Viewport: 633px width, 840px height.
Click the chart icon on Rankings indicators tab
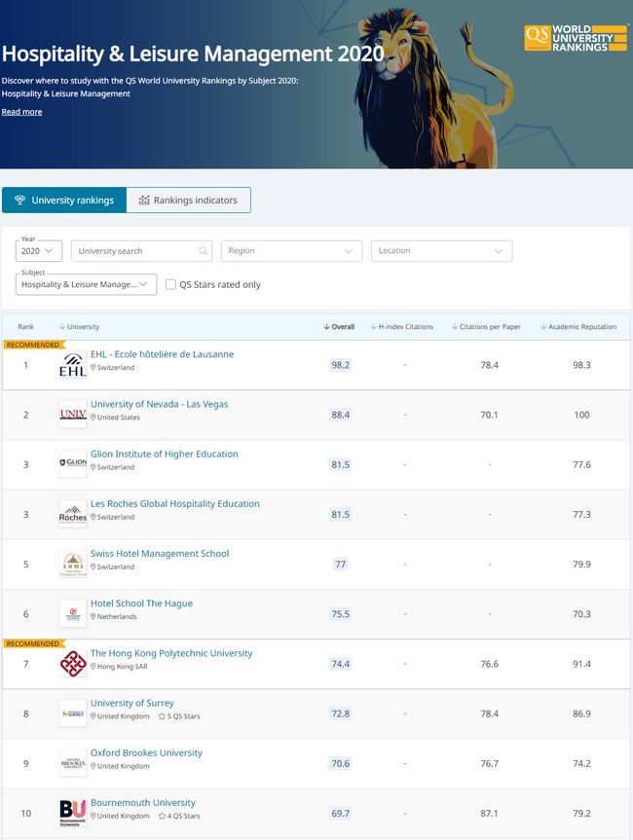(144, 200)
